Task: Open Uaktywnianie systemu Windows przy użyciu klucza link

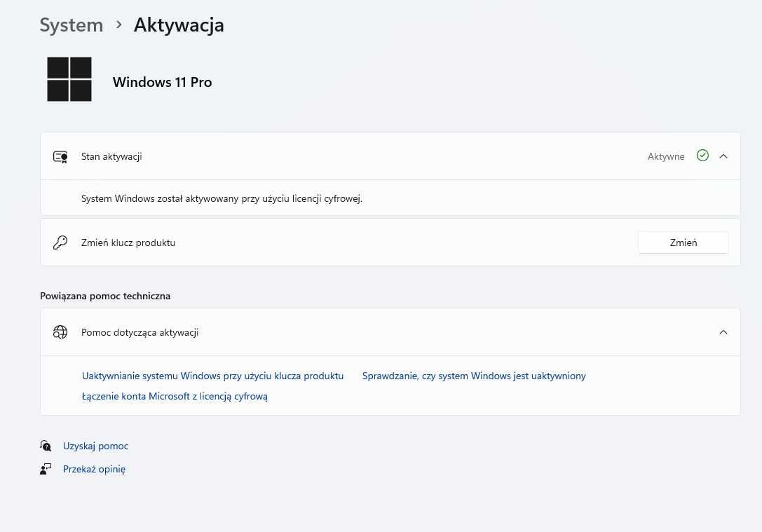Action: pyautogui.click(x=212, y=376)
